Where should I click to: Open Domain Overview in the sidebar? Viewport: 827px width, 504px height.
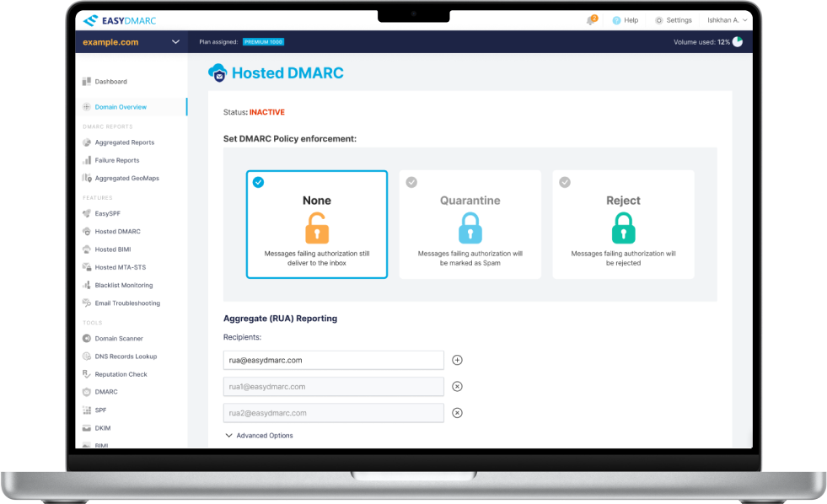[121, 106]
